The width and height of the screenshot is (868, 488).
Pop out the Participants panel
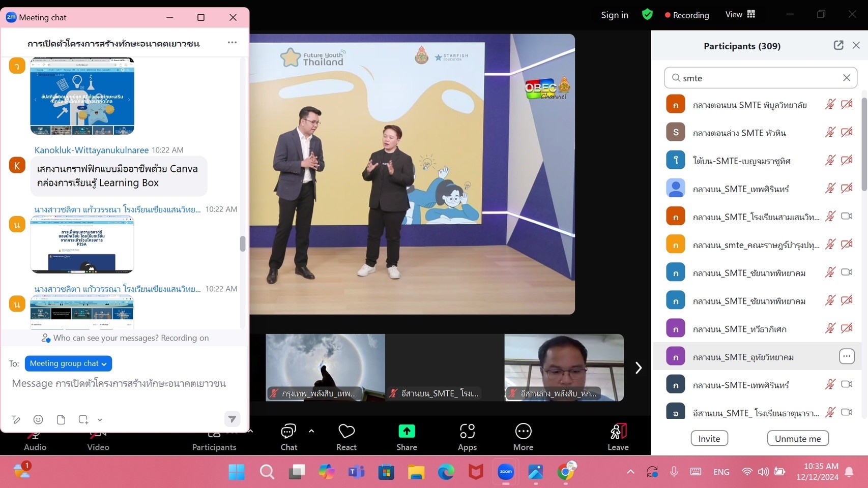838,46
